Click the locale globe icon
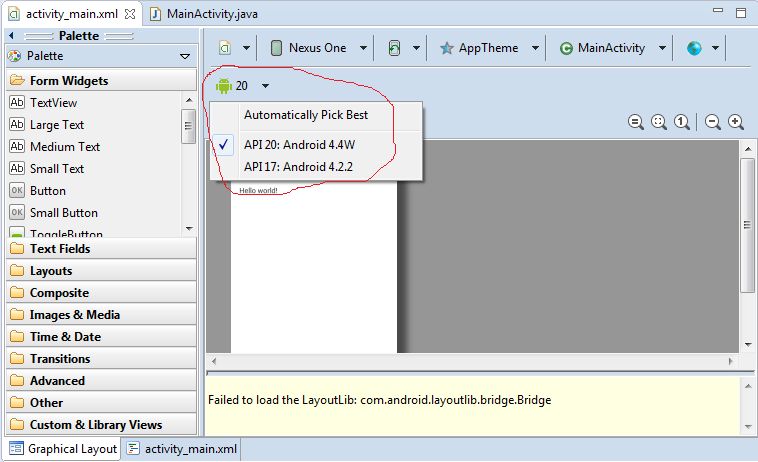 tap(694, 48)
